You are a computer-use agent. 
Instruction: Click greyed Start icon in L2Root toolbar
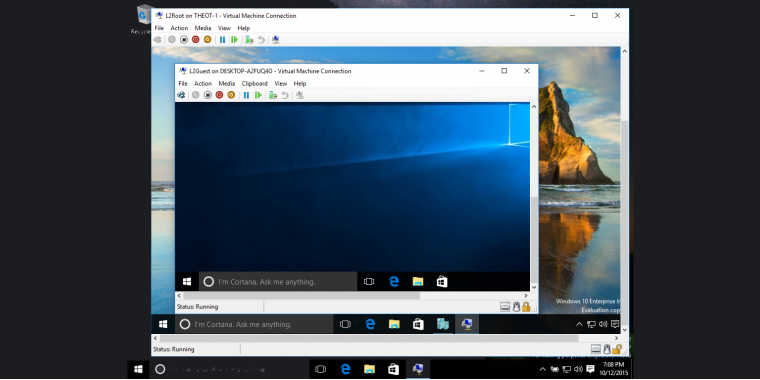tap(172, 40)
